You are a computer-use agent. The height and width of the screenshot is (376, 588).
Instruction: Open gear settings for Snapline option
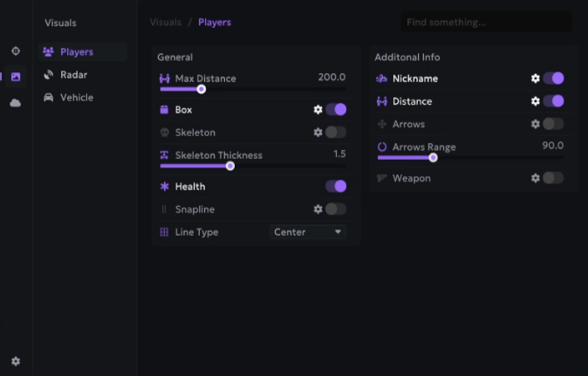coord(318,209)
